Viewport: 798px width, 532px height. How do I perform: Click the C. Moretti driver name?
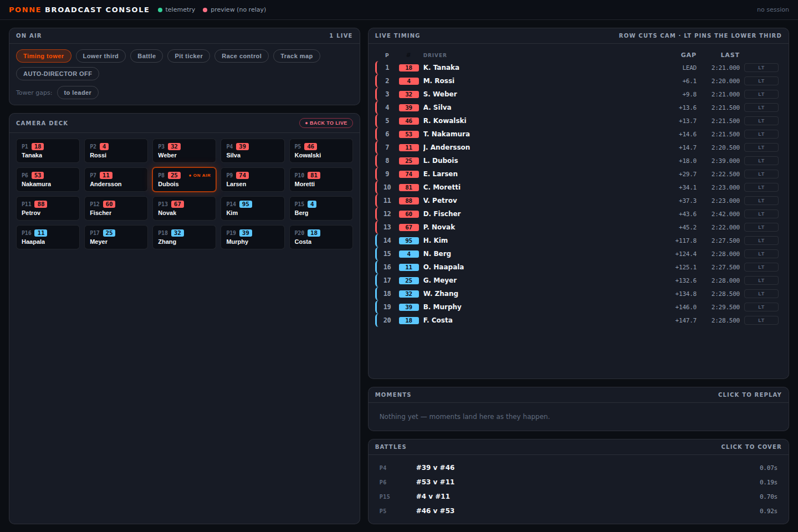click(442, 187)
